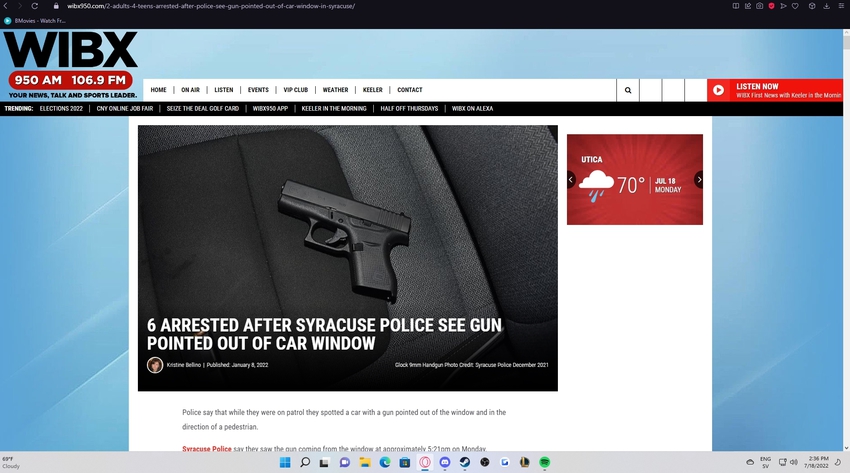This screenshot has height=473, width=850.
Task: Open the WEATHER menu item
Action: [336, 90]
